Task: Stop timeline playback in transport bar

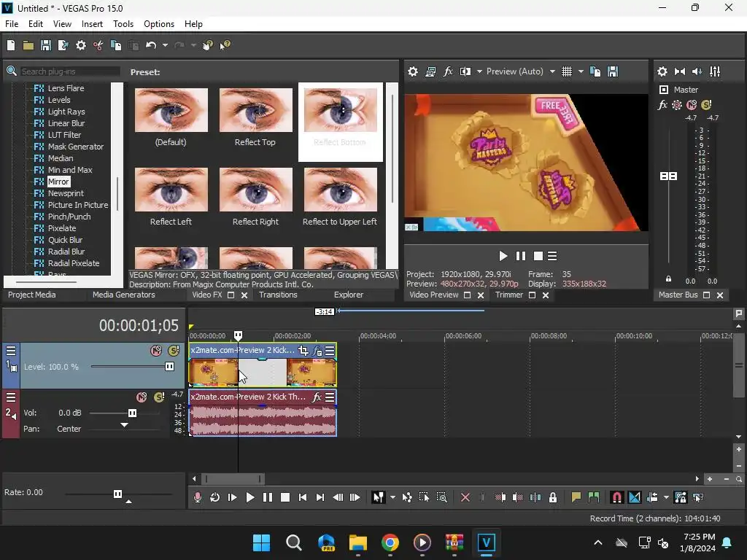Action: (285, 497)
